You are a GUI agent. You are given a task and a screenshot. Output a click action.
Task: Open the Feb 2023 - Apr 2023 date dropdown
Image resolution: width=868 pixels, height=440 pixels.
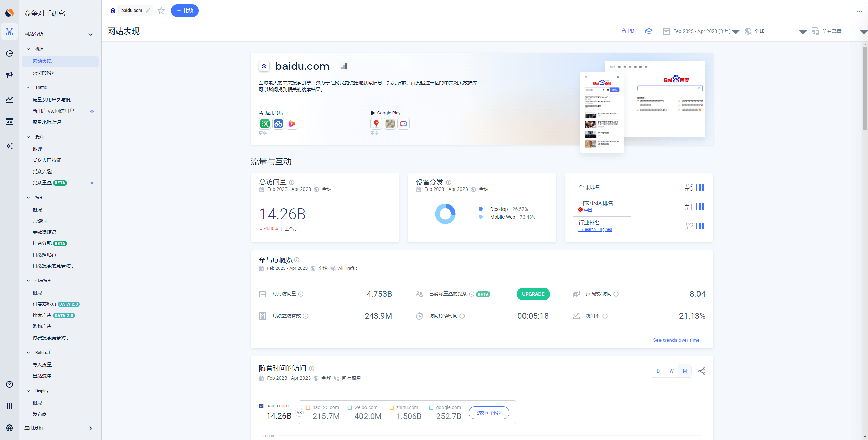point(701,31)
